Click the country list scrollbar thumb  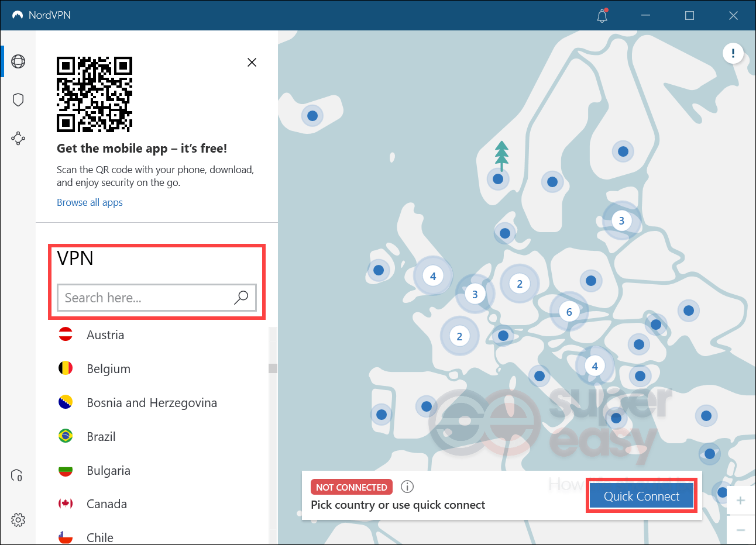273,368
